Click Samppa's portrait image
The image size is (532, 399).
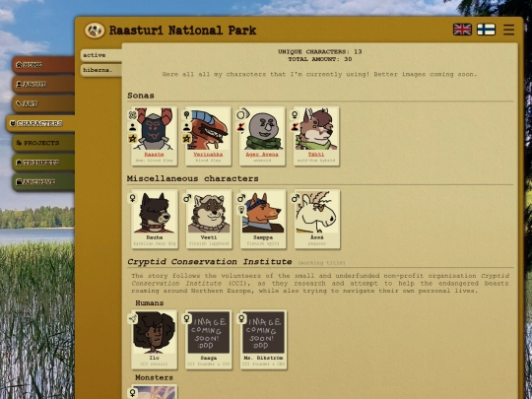click(263, 213)
